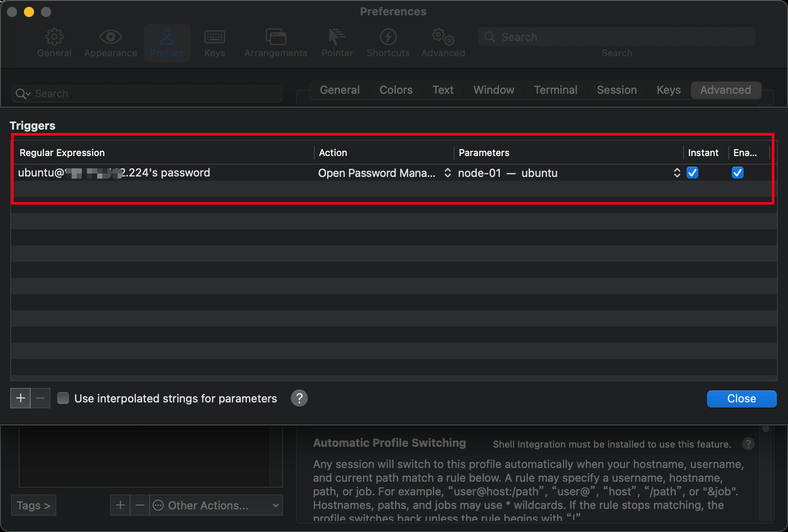Screen dimensions: 788x532
Task: Open the trigger Parameters dropdown
Action: pyautogui.click(x=678, y=173)
